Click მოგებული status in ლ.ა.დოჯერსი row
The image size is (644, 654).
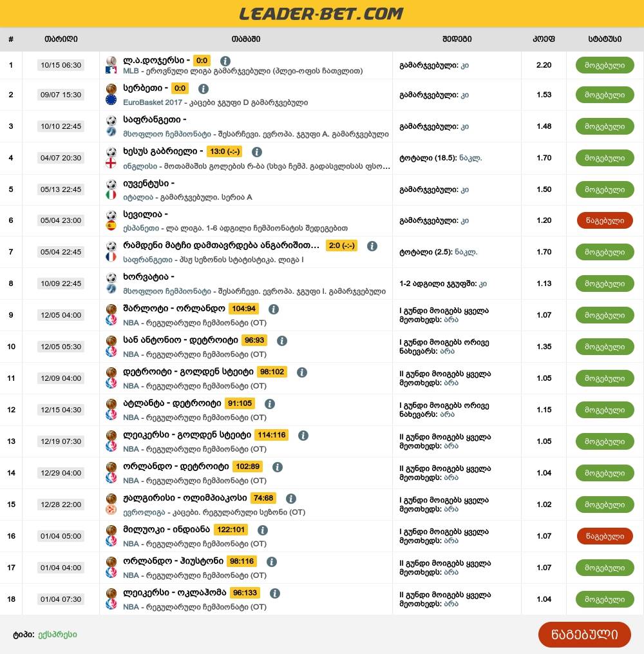pos(605,65)
